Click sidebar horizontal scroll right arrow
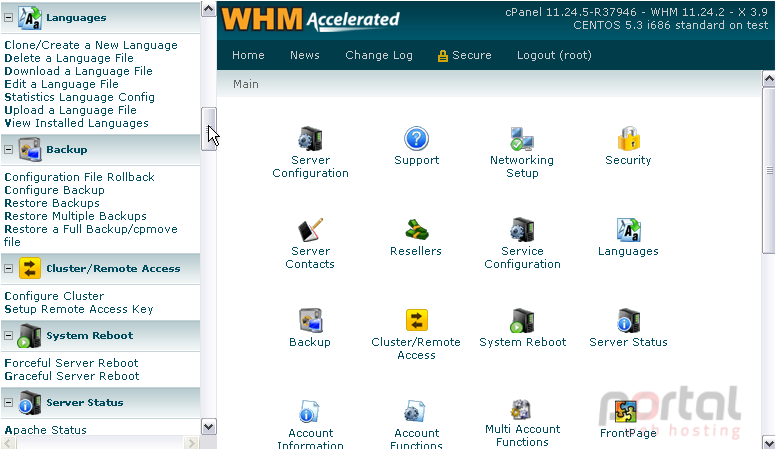 tap(191, 443)
